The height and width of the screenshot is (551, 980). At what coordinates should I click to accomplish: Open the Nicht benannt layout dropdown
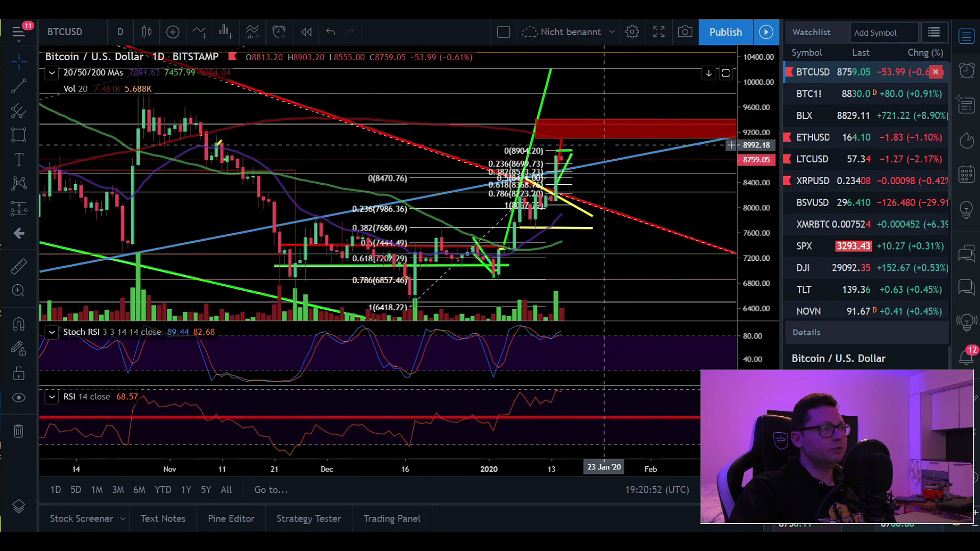tap(611, 32)
